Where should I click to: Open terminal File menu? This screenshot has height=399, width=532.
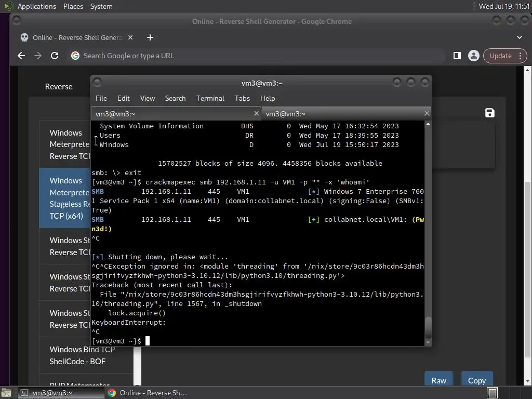101,98
